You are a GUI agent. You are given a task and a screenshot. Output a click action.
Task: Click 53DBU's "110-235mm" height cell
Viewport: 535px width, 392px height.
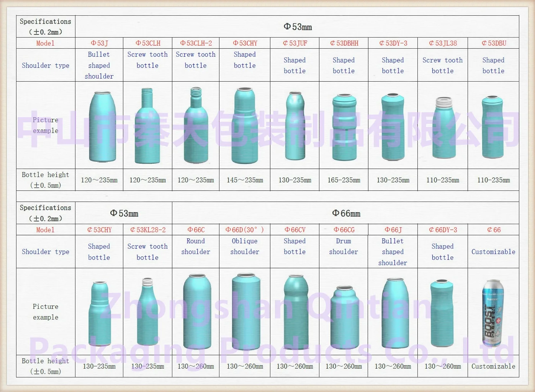point(493,180)
